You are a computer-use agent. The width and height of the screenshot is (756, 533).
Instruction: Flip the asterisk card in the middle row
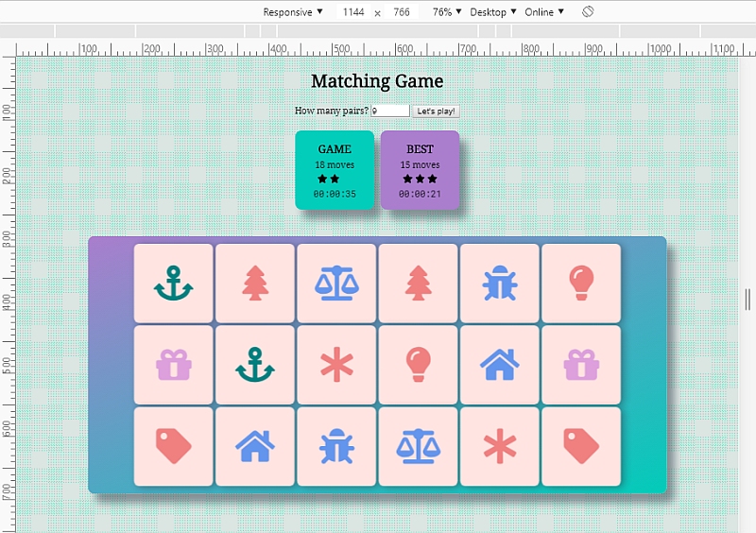tap(336, 364)
